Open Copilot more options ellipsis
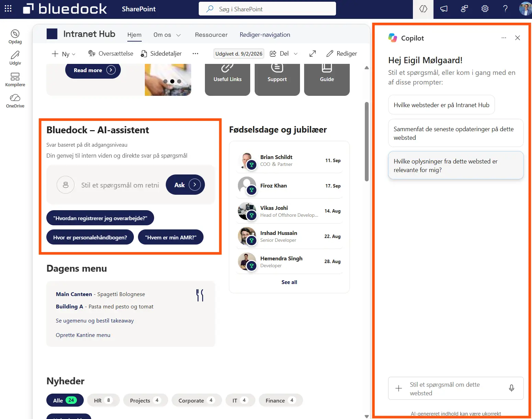The height and width of the screenshot is (419, 532). coord(504,38)
